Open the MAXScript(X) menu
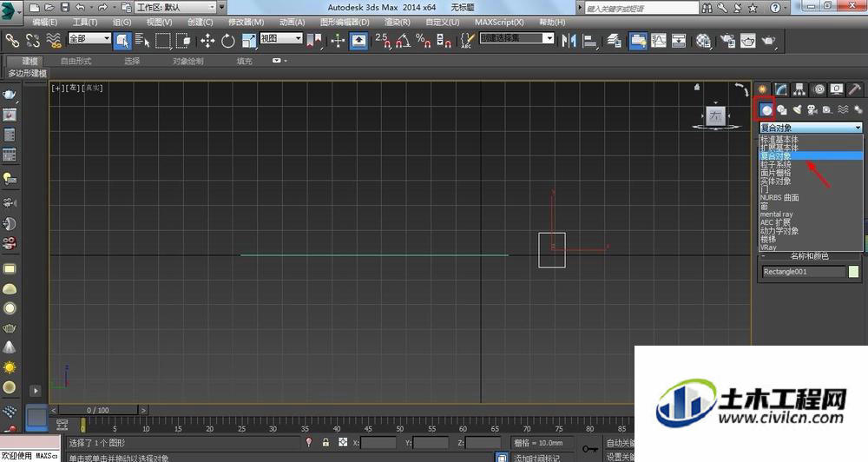 [499, 23]
